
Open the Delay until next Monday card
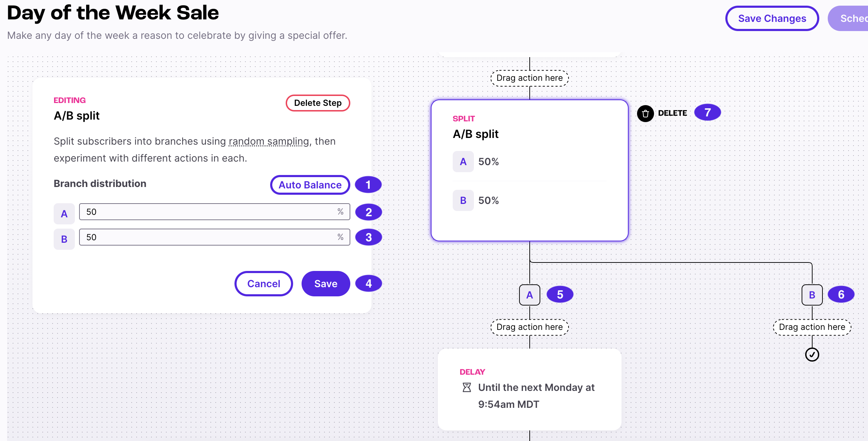[529, 389]
